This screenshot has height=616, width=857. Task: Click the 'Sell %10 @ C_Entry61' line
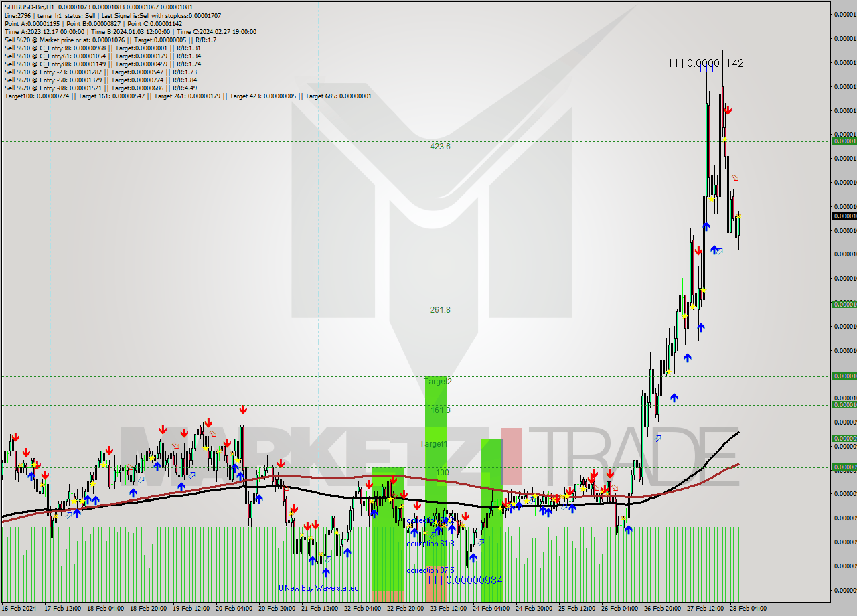pos(102,56)
